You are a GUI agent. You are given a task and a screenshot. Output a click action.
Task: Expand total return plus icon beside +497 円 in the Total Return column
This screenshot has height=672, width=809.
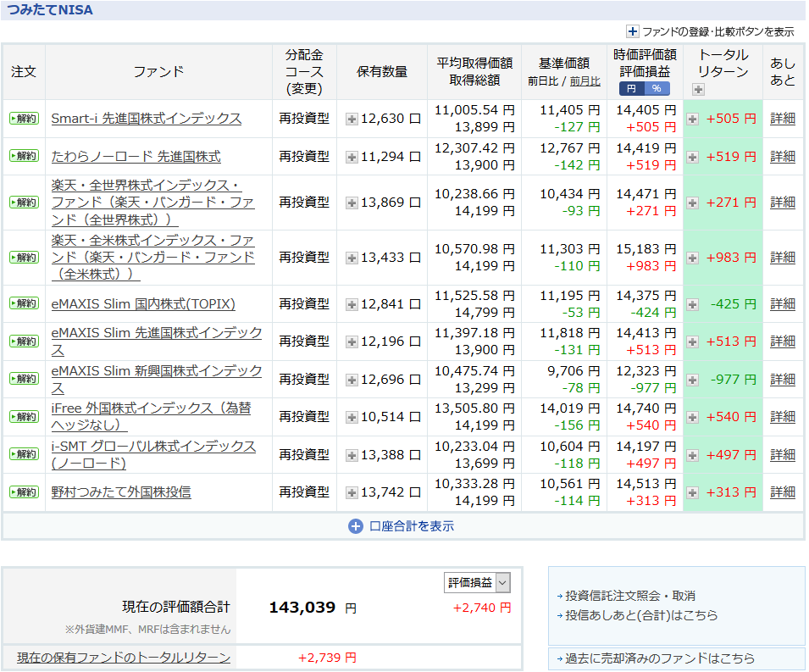tap(692, 455)
